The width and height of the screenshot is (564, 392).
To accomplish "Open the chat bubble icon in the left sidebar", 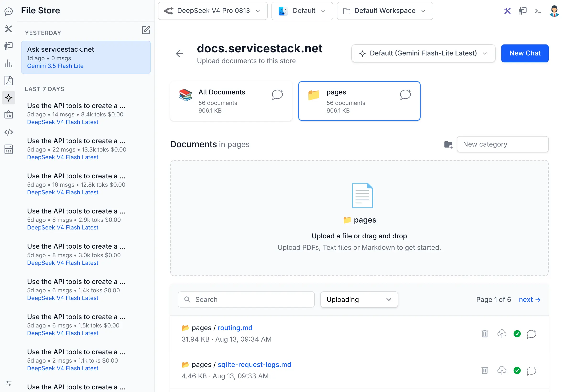I will [x=9, y=11].
